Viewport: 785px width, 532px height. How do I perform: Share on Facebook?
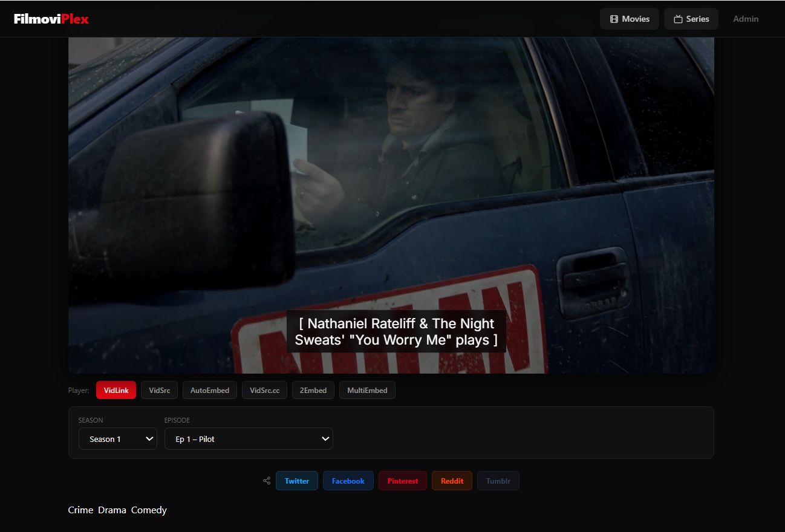[x=348, y=481]
